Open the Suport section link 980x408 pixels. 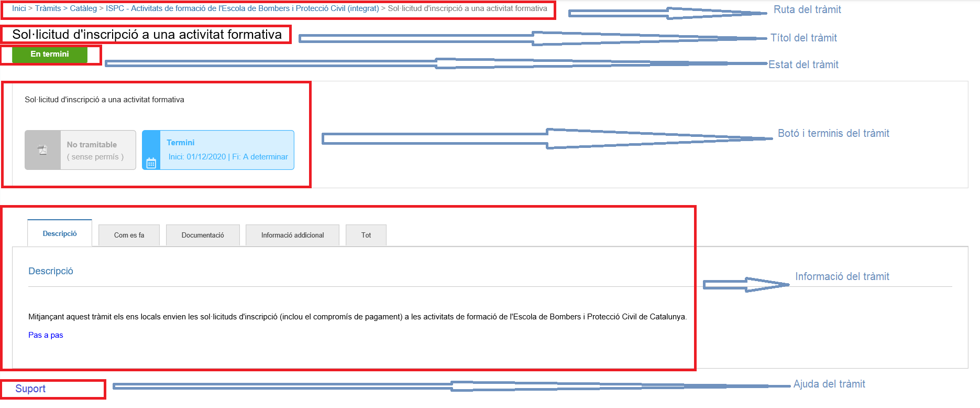[x=30, y=389]
